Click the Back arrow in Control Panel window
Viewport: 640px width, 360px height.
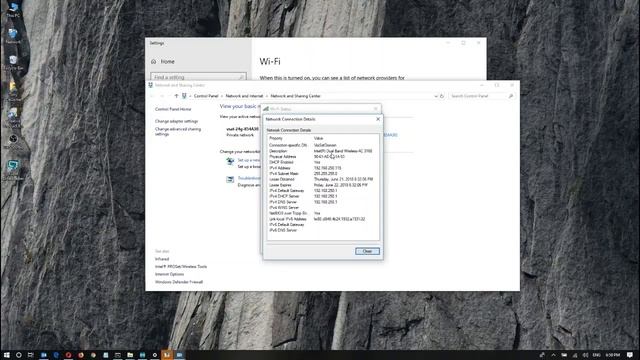pyautogui.click(x=153, y=96)
